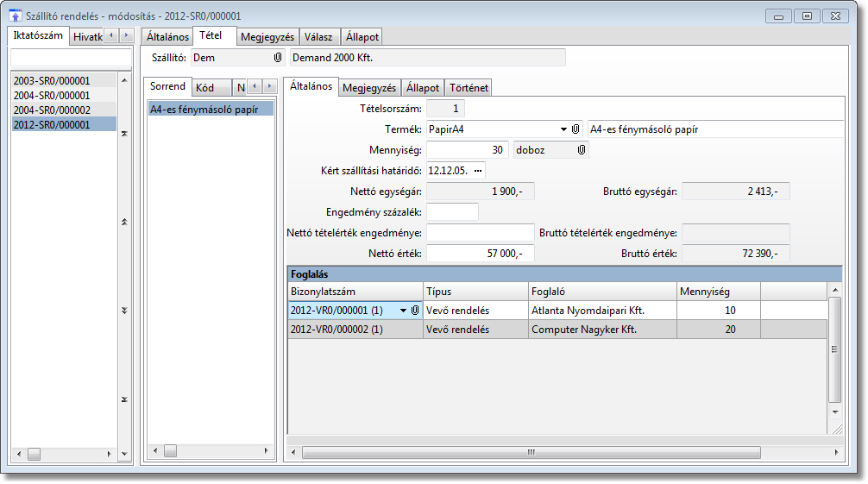The width and height of the screenshot is (868, 484).
Task: Switch to the Megjegyzés tab in top bar
Action: [x=267, y=37]
